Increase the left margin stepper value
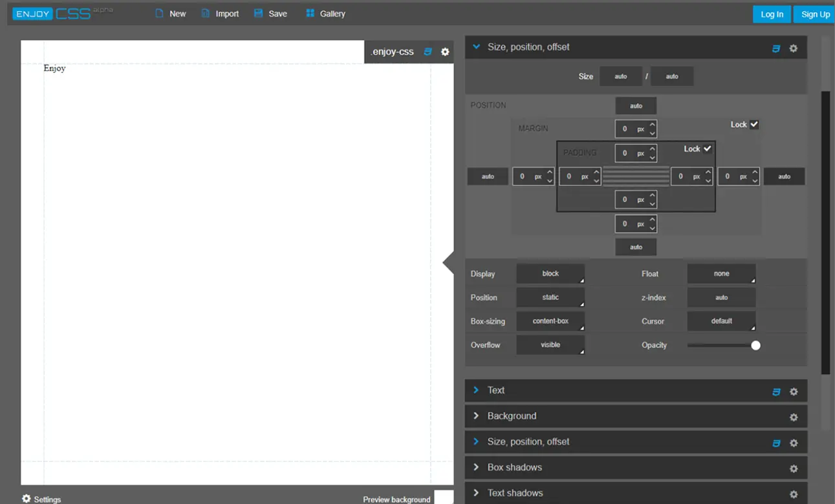This screenshot has width=835, height=504. point(550,172)
